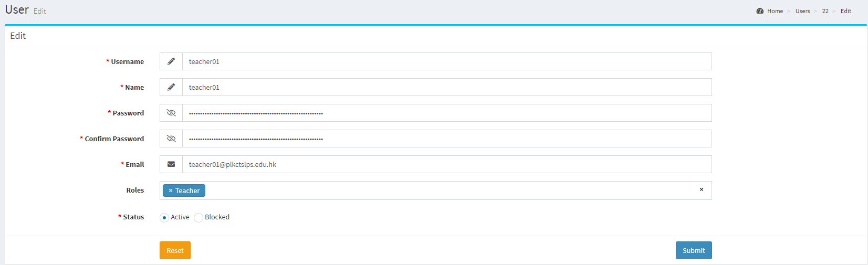Focus the Username text field
868x265 pixels.
point(446,61)
